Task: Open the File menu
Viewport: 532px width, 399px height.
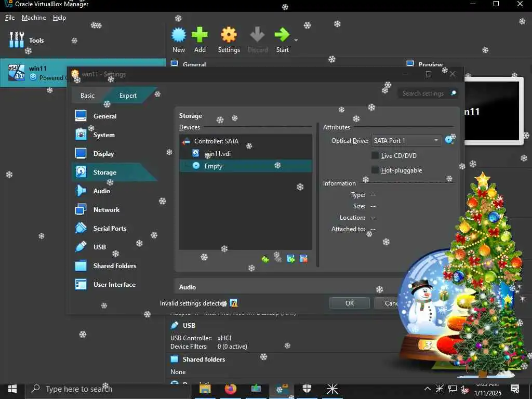Action: point(10,18)
